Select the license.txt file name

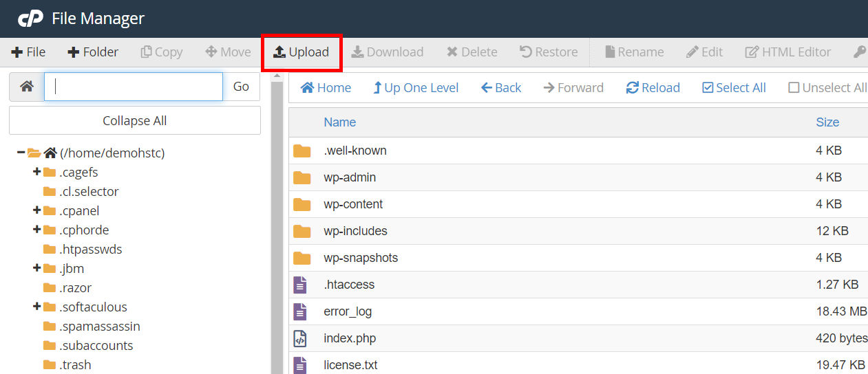[350, 365]
